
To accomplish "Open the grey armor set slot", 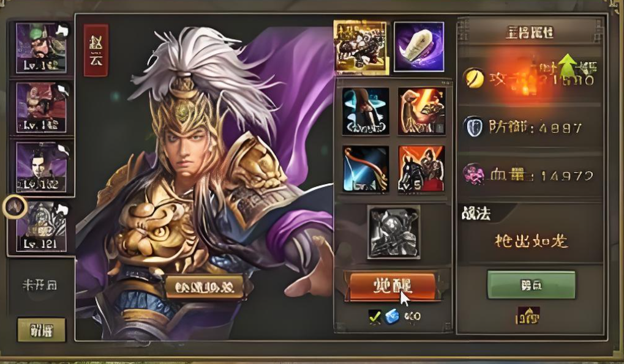I will coord(393,232).
